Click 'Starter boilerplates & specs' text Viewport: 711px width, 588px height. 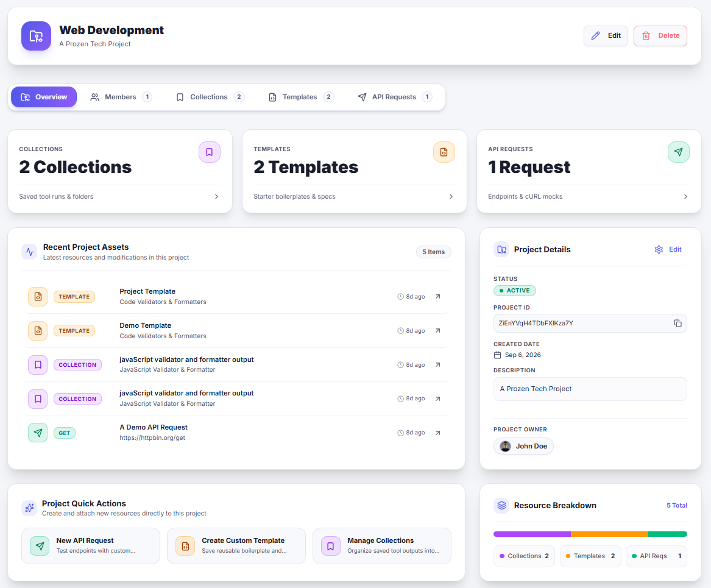click(x=295, y=196)
